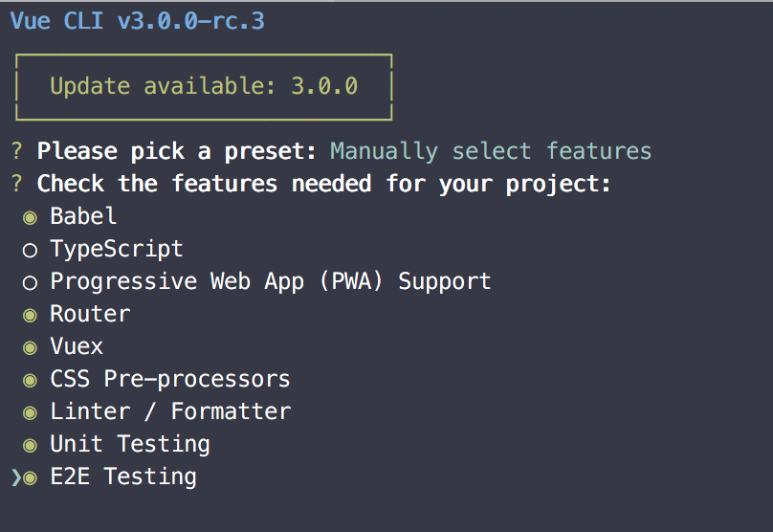Uncheck the E2E Testing marker
Viewport: 773px width, 532px height.
(x=30, y=477)
